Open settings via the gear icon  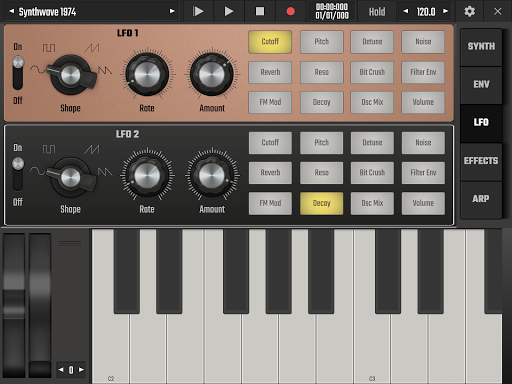[x=470, y=11]
